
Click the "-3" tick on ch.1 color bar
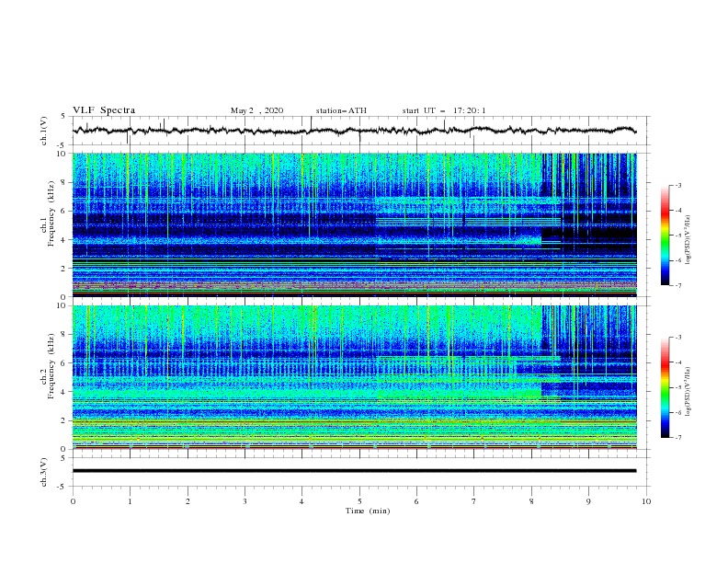pyautogui.click(x=677, y=185)
